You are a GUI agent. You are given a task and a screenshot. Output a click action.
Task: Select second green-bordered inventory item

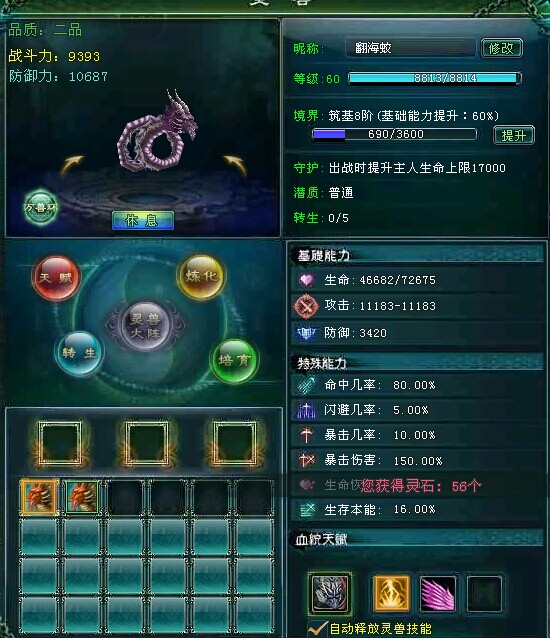[x=82, y=497]
